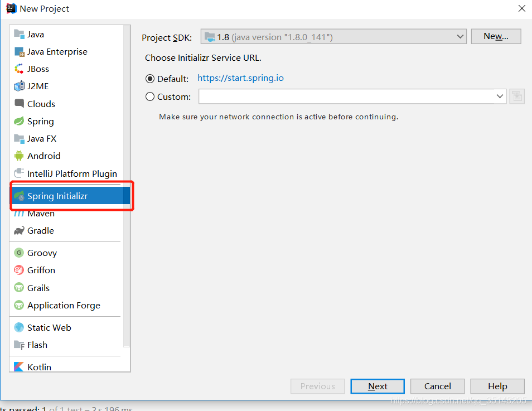Click the Help button
532x411 pixels.
[x=497, y=386]
